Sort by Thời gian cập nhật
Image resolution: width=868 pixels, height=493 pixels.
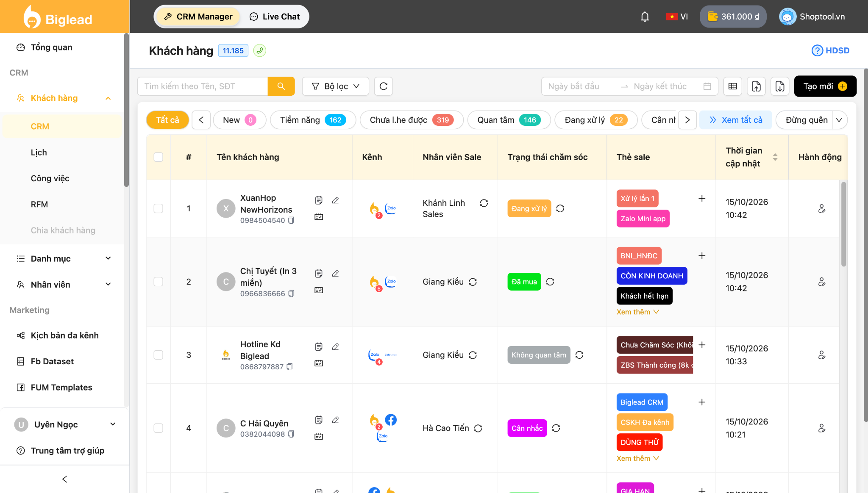pyautogui.click(x=775, y=157)
